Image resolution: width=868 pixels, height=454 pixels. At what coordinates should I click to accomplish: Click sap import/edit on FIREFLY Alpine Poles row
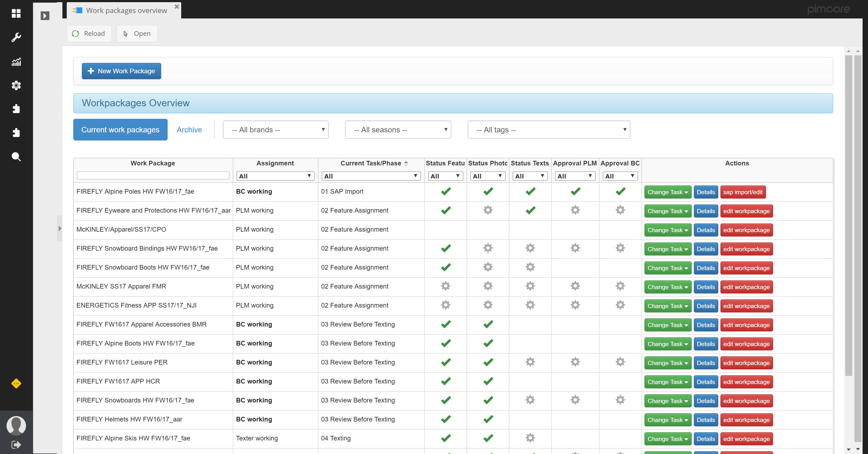(x=743, y=192)
